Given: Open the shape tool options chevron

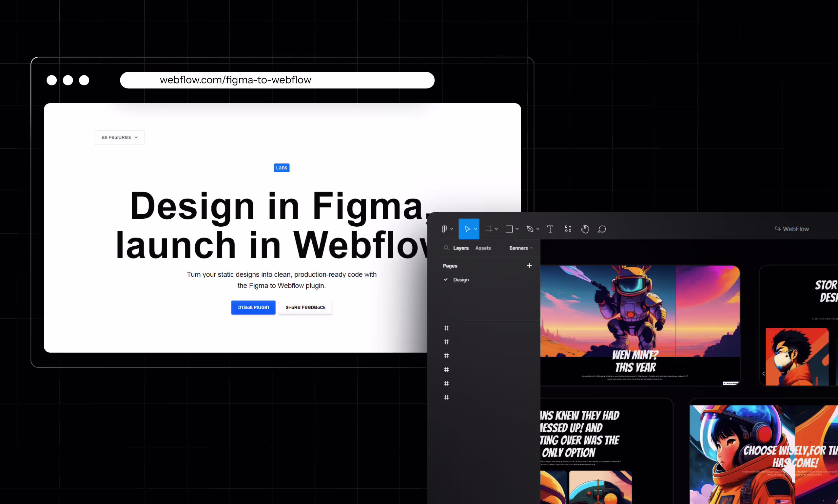Looking at the screenshot, I should (517, 229).
